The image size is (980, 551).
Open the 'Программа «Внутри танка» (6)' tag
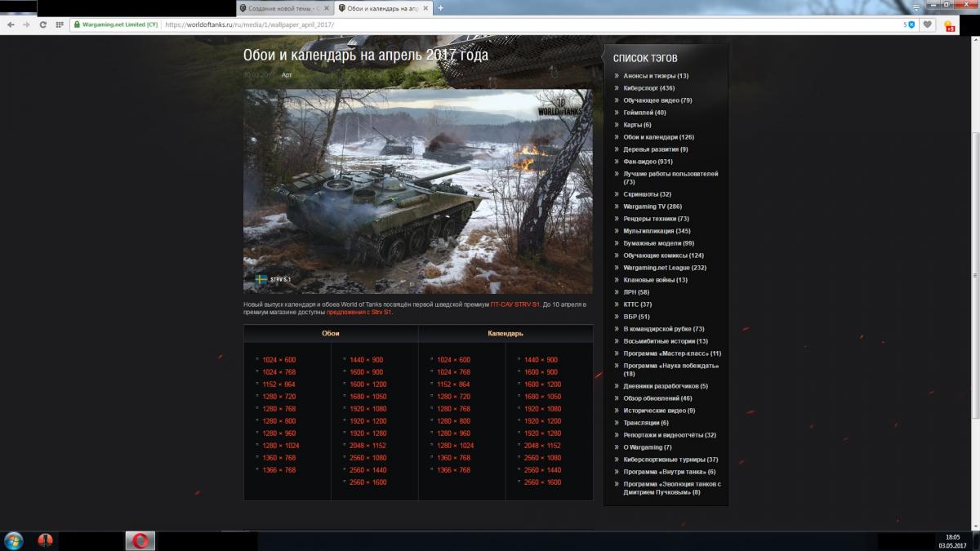pos(670,472)
